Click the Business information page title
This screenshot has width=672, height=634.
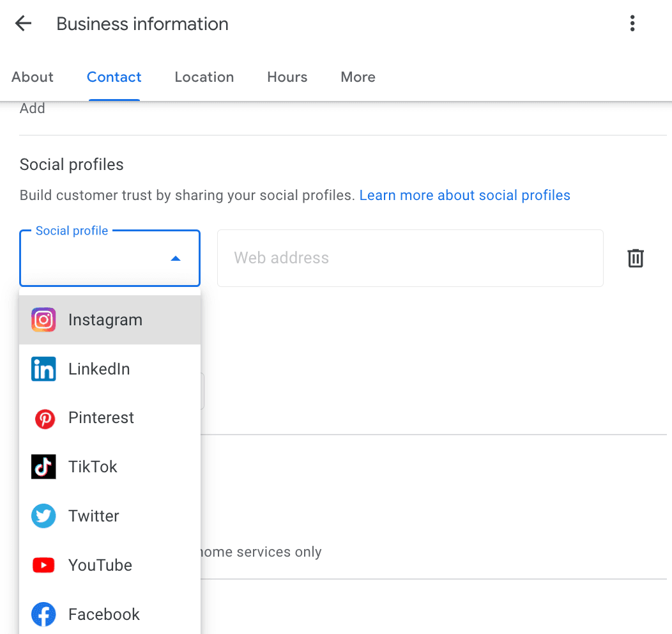click(x=142, y=24)
